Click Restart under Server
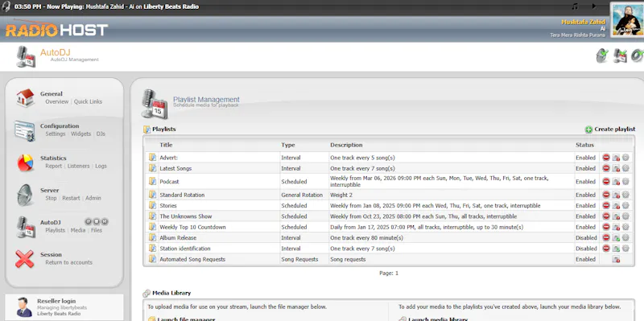The height and width of the screenshot is (321, 644). pyautogui.click(x=71, y=198)
